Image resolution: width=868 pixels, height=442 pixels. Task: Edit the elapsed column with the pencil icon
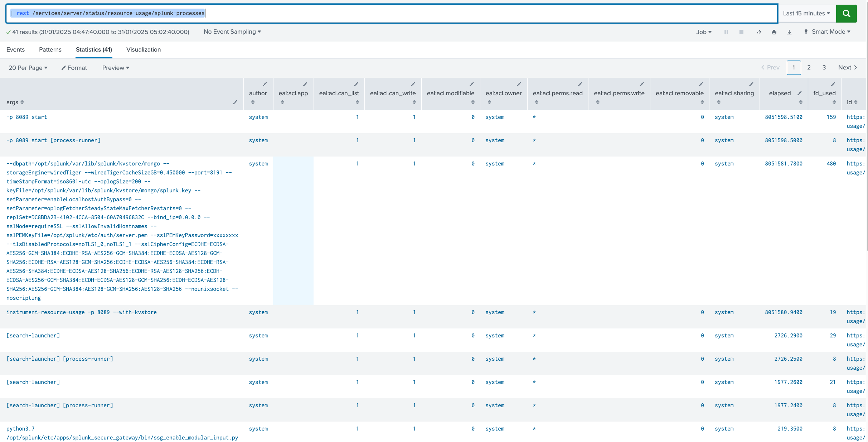800,93
